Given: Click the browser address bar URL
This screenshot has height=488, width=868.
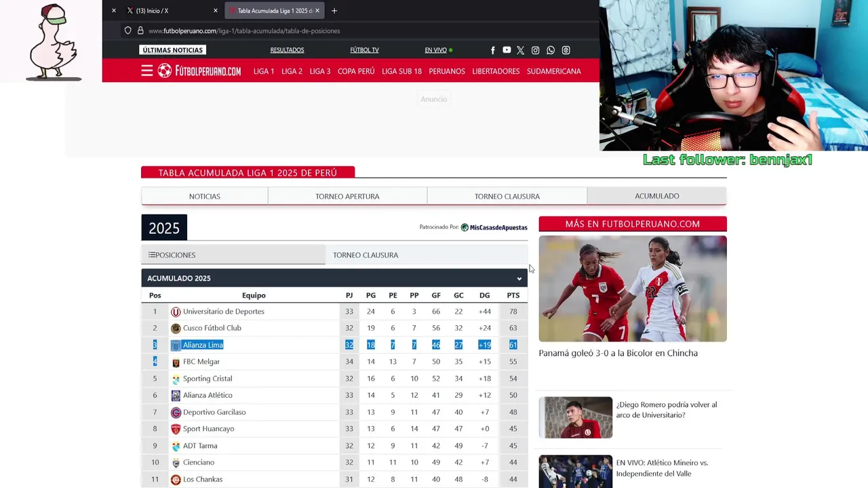Looking at the screenshot, I should (244, 30).
